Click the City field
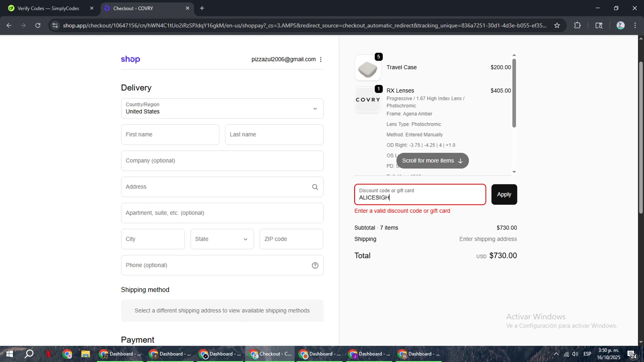 coord(153,239)
